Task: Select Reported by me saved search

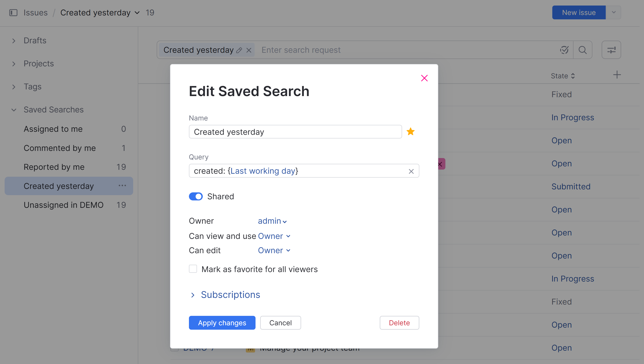Action: [54, 167]
